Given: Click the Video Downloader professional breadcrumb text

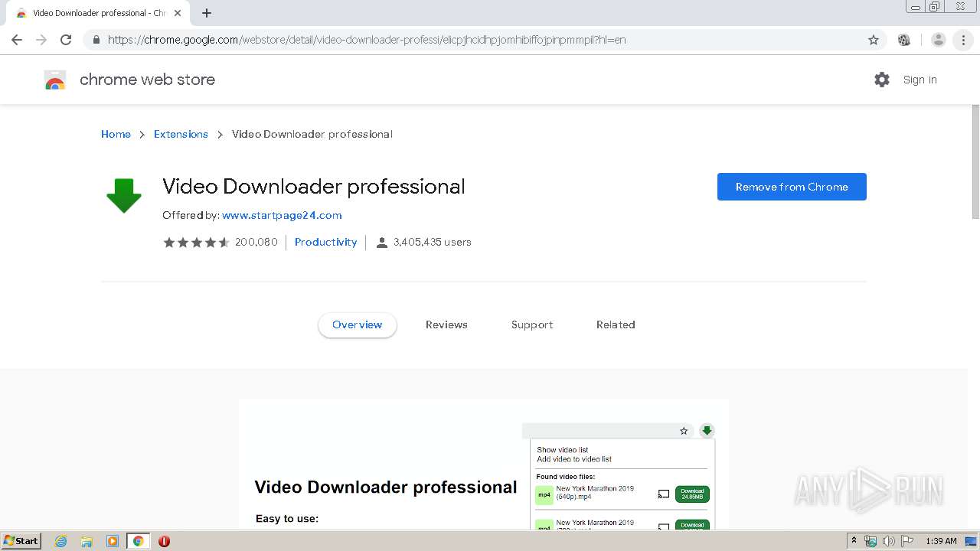Looking at the screenshot, I should click(x=312, y=134).
